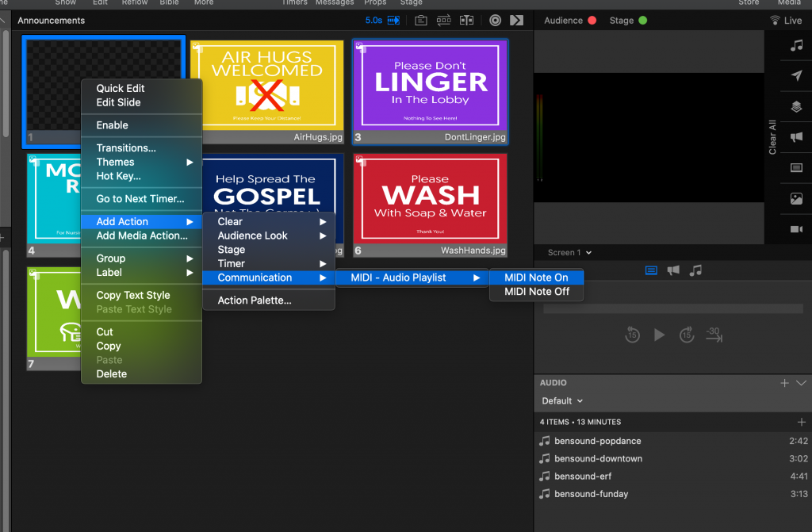Select MIDI Note On

click(x=537, y=277)
